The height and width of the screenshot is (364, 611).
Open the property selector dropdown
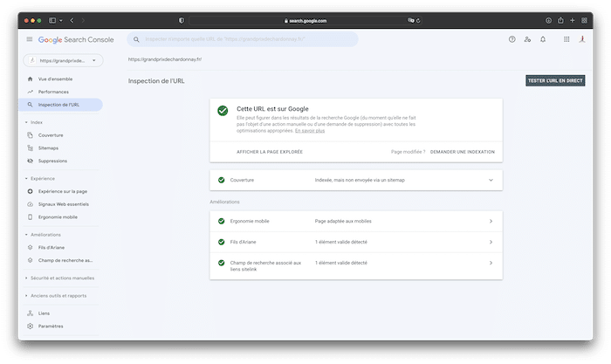pos(59,60)
